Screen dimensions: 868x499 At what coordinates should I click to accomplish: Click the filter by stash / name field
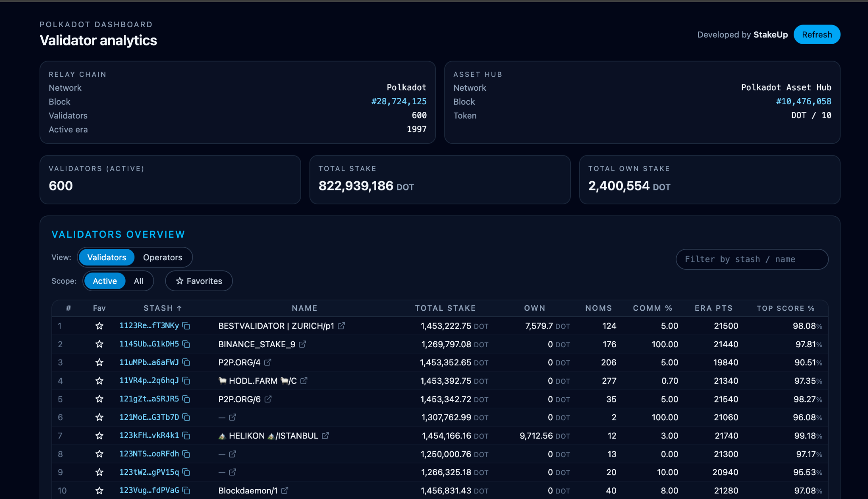point(751,259)
